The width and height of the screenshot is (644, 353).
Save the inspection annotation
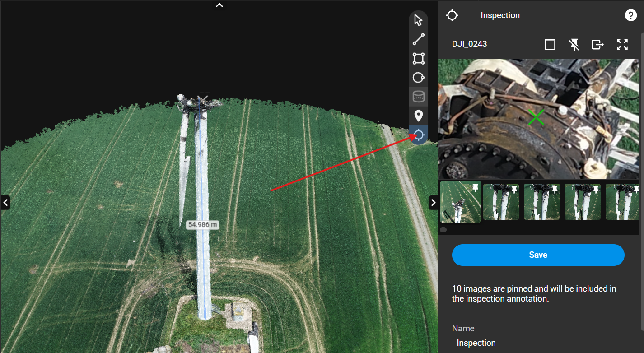pos(538,255)
